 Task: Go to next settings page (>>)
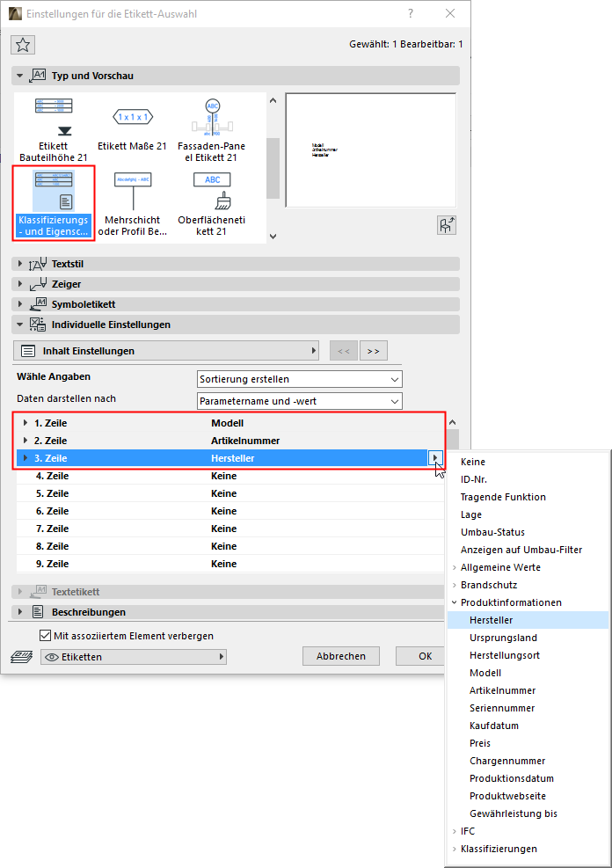pos(374,351)
